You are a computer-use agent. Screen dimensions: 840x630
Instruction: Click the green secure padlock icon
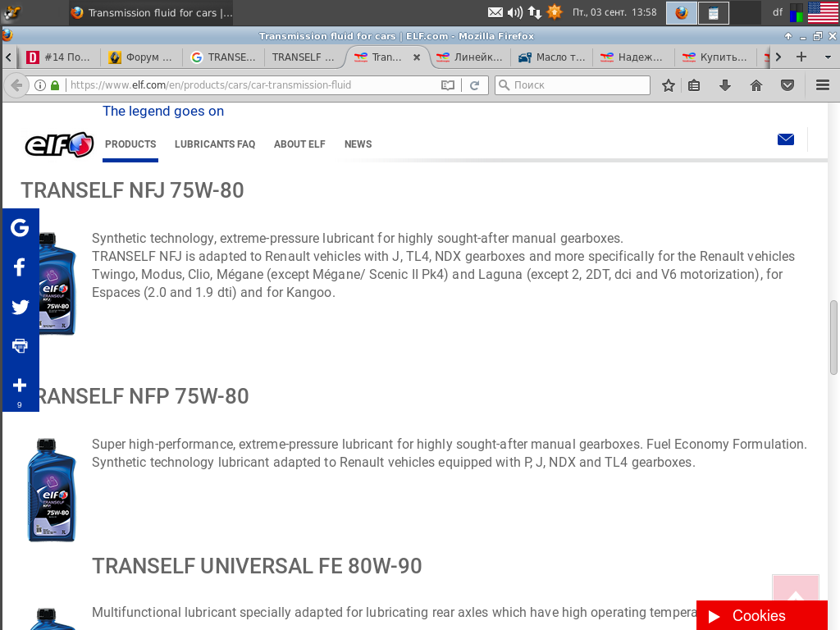[55, 85]
